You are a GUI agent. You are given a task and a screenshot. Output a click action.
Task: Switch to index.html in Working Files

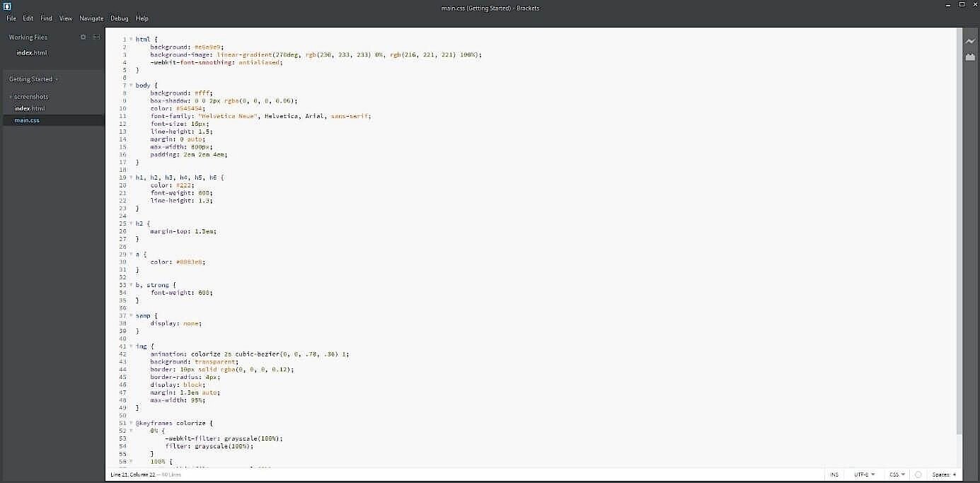click(31, 52)
